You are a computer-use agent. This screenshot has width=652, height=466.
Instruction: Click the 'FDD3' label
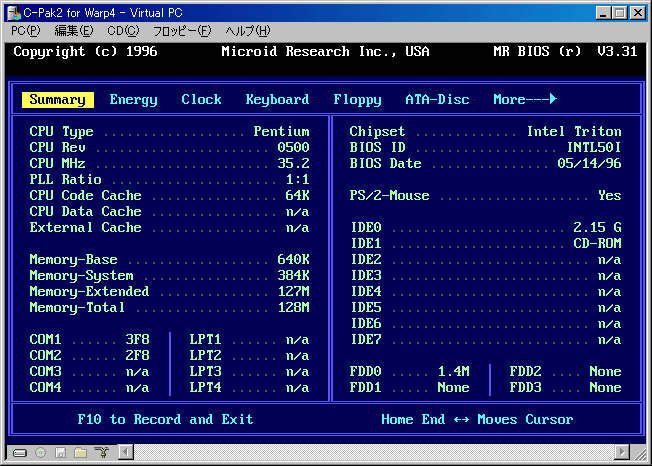tap(526, 387)
